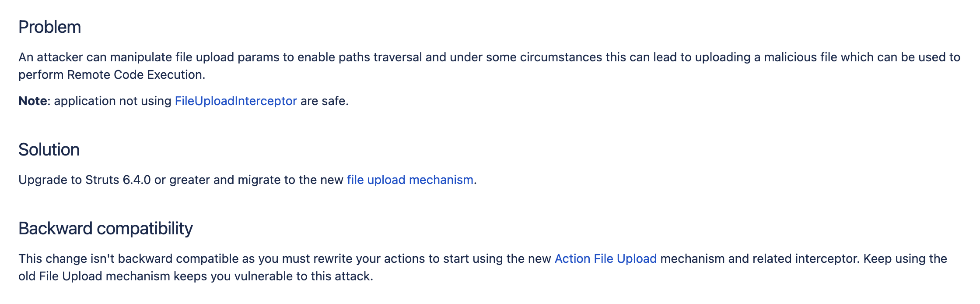Click the Struts 6.4.0 version text
This screenshot has width=980, height=304.
click(x=118, y=180)
